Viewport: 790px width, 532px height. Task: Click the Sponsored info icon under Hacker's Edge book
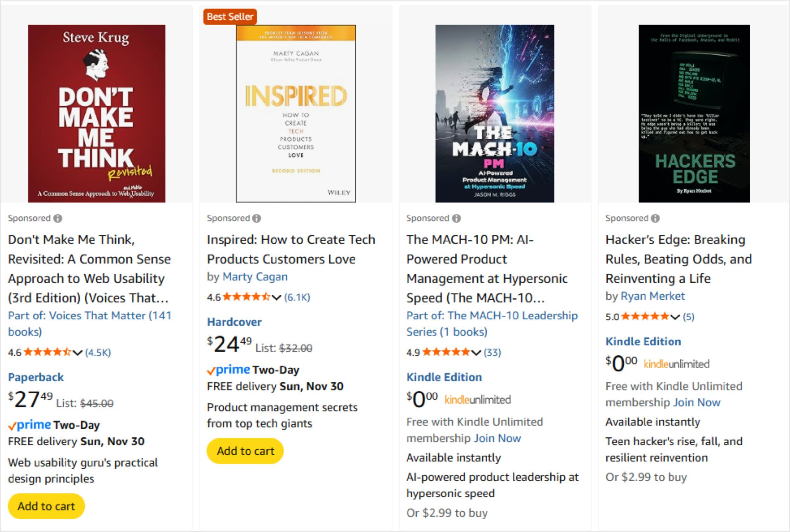[x=655, y=218]
